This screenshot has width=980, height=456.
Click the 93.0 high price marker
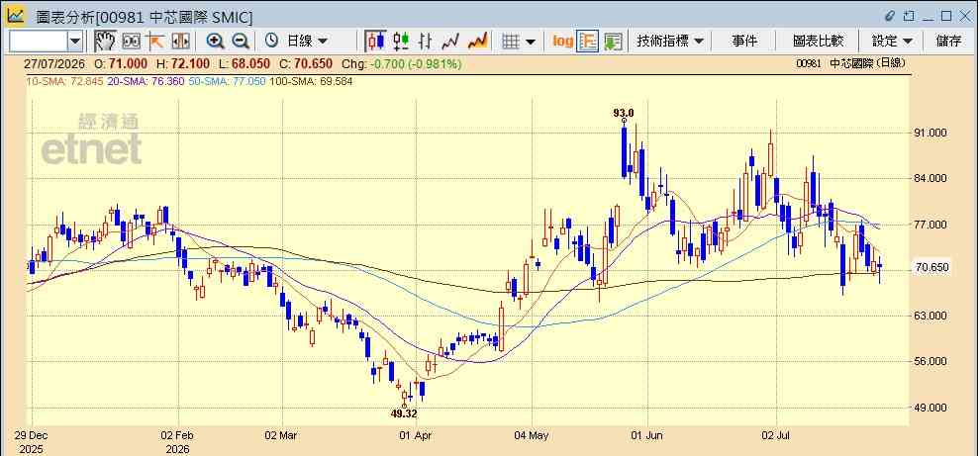[x=623, y=113]
